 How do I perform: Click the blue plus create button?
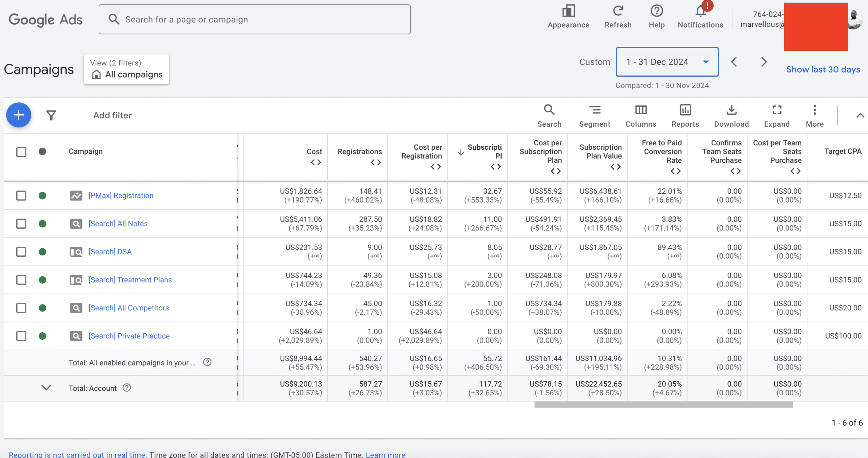click(19, 115)
